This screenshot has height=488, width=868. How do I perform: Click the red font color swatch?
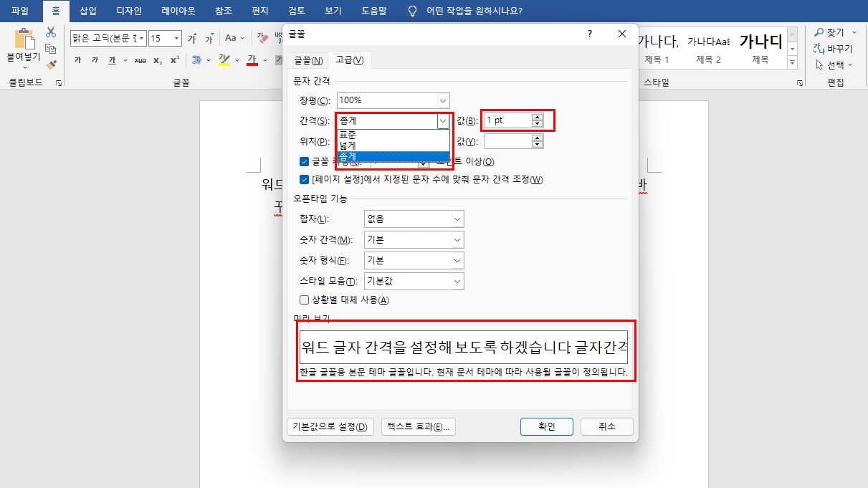pyautogui.click(x=251, y=59)
